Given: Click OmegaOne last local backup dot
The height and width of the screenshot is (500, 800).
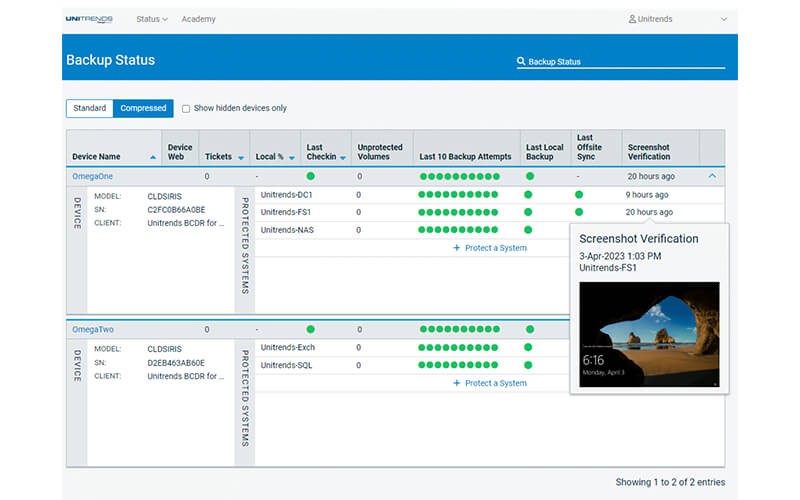Looking at the screenshot, I should (530, 176).
